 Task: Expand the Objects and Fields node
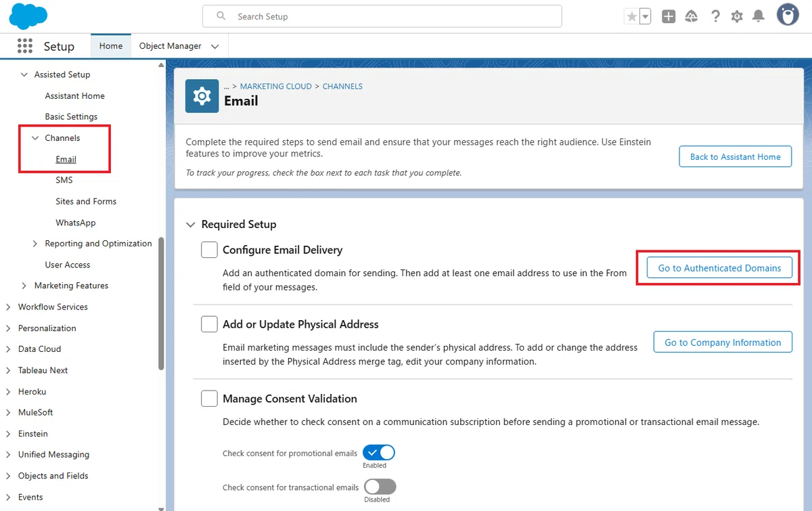point(8,476)
